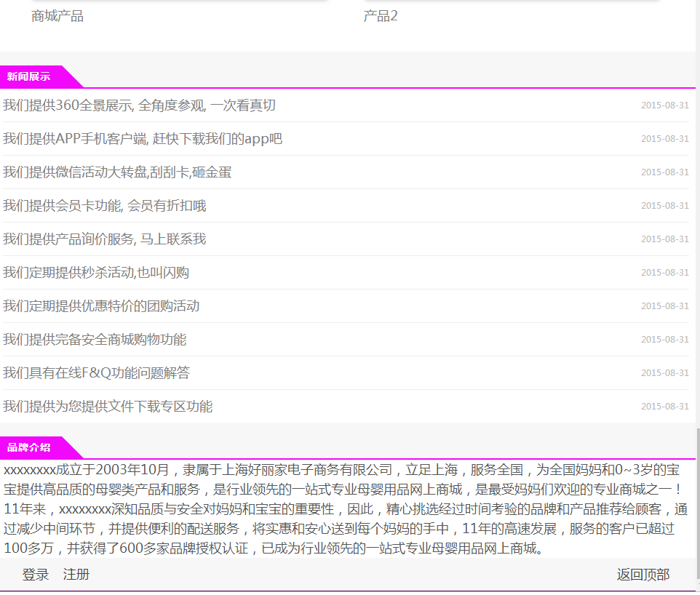Open the 团购活动 news article
Viewport: 700px width, 595px height.
(x=100, y=306)
